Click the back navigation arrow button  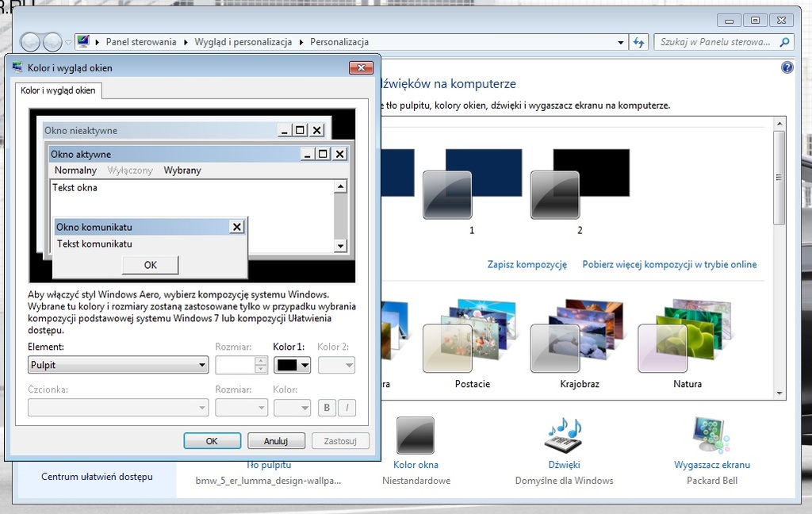[x=30, y=42]
